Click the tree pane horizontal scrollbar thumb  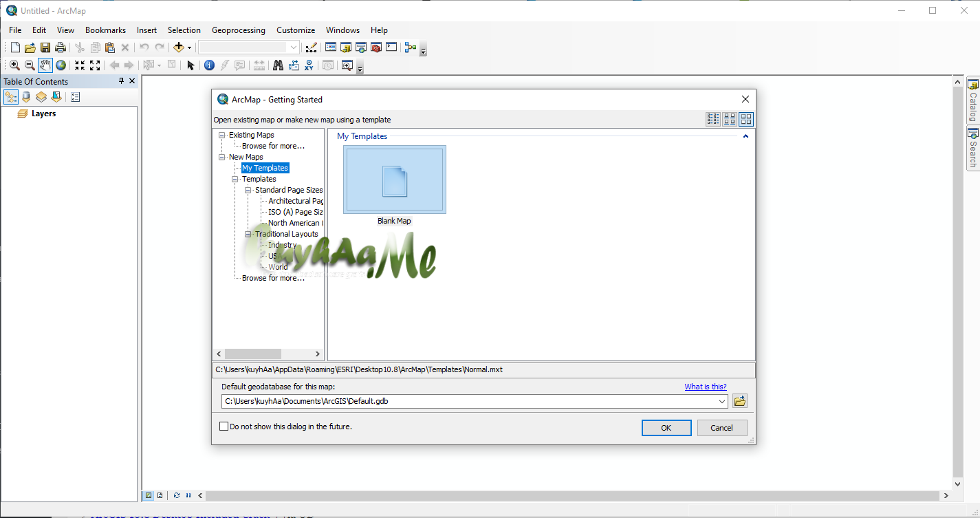pyautogui.click(x=252, y=354)
